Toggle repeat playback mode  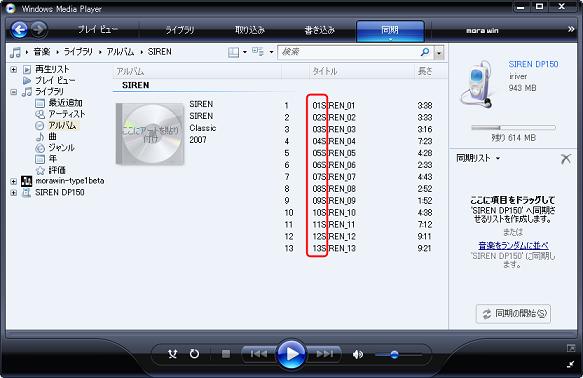194,354
